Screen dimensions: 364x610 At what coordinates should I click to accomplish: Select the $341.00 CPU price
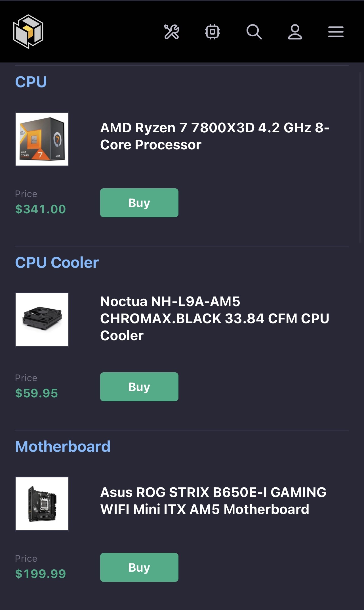tap(41, 209)
